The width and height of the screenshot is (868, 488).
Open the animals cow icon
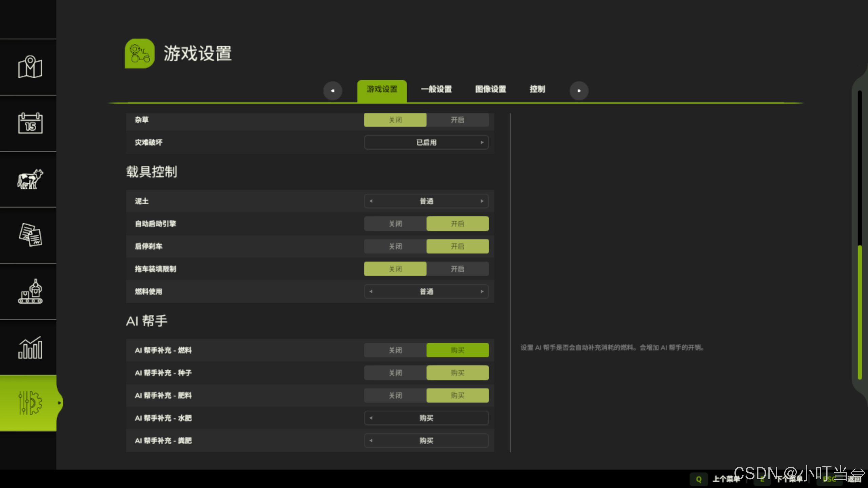click(x=30, y=179)
